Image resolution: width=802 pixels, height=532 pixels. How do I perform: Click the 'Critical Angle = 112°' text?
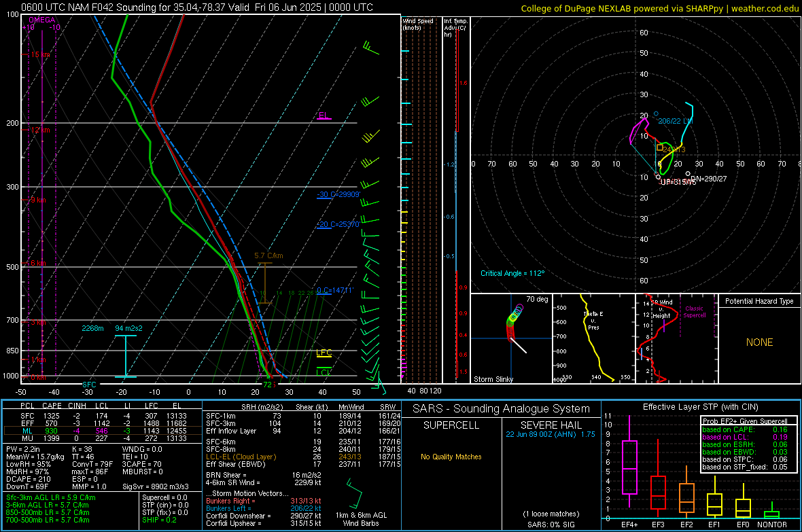(512, 273)
